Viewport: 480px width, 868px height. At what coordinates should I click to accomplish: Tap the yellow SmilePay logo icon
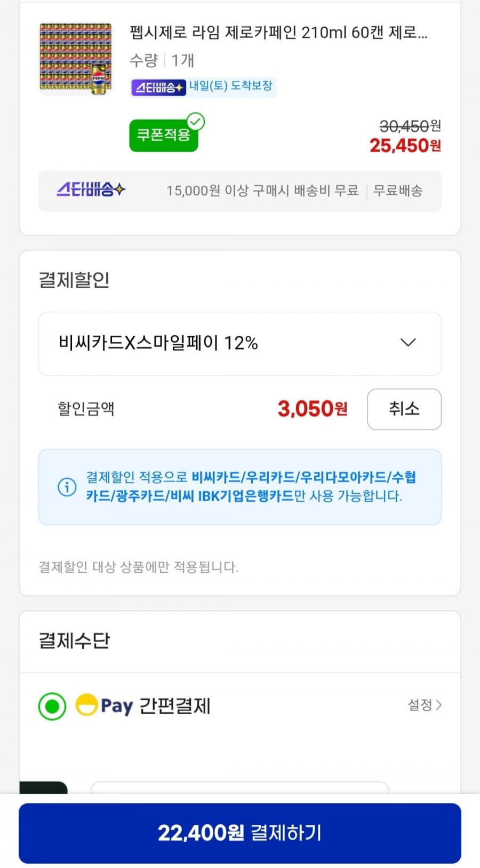(x=86, y=705)
